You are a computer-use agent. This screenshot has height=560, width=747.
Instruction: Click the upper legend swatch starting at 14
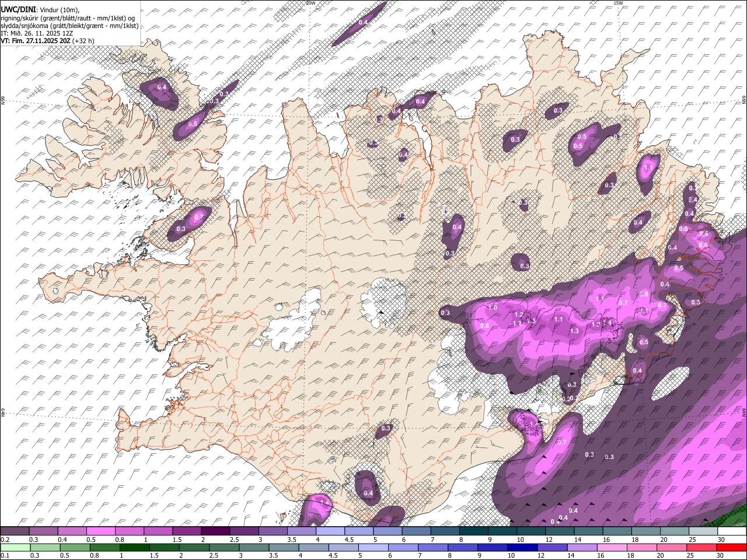588,531
